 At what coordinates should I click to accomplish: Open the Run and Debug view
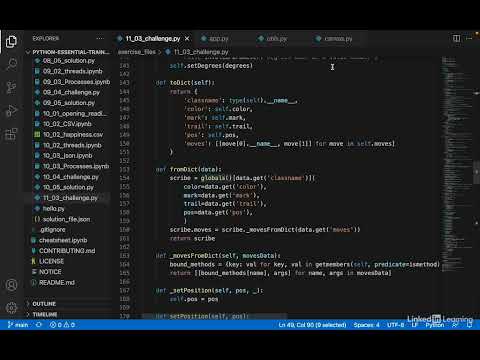11,111
